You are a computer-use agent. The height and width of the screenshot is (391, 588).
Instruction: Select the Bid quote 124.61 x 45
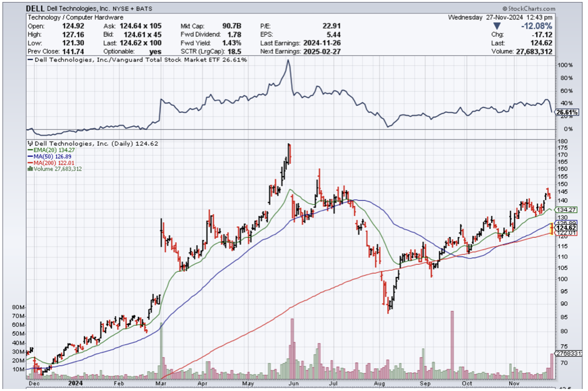point(143,35)
